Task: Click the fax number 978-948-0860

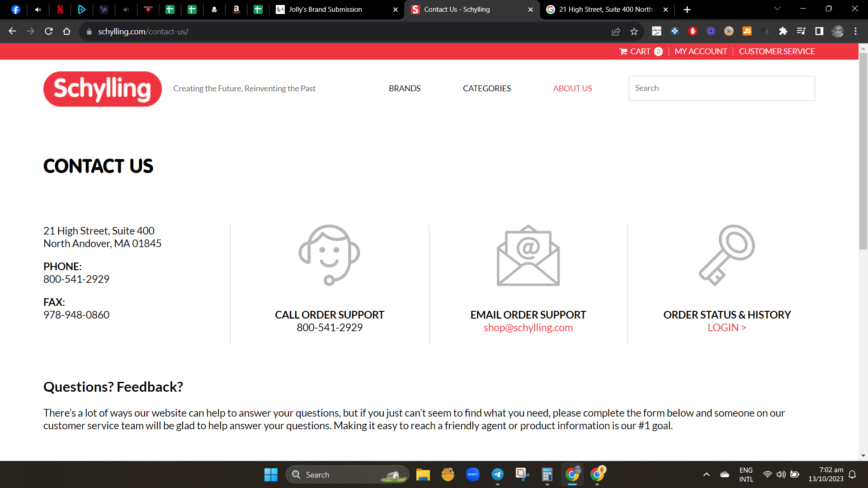Action: point(76,315)
